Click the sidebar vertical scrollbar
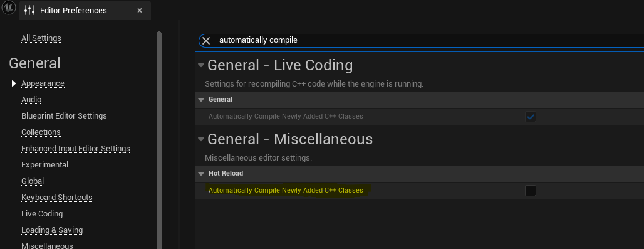 point(159,140)
